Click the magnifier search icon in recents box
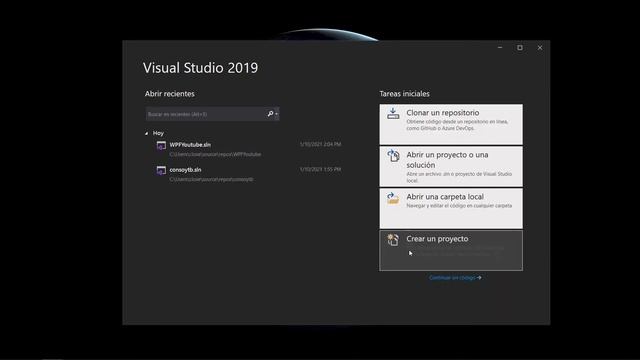 click(x=270, y=114)
